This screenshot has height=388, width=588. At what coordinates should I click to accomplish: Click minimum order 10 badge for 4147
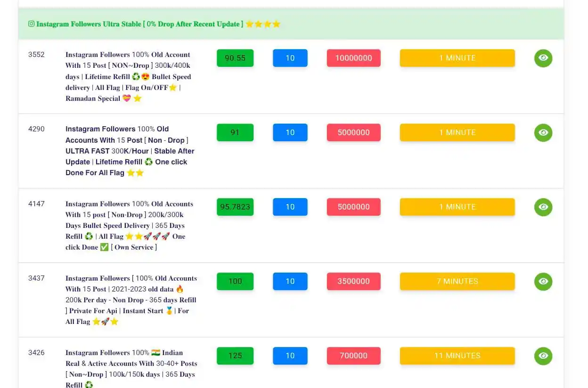point(290,207)
